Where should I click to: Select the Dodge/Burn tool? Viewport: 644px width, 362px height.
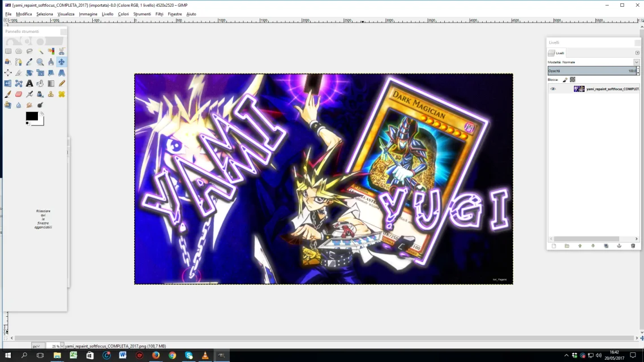pos(40,105)
